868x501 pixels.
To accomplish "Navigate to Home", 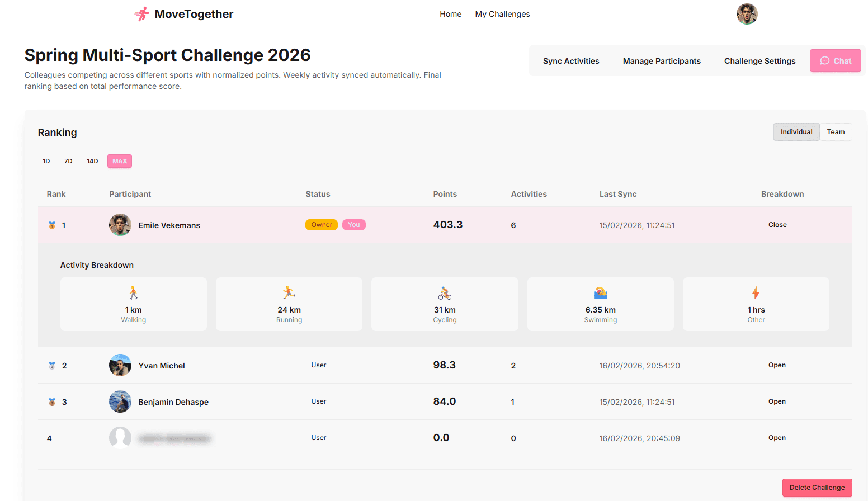I will pos(450,13).
